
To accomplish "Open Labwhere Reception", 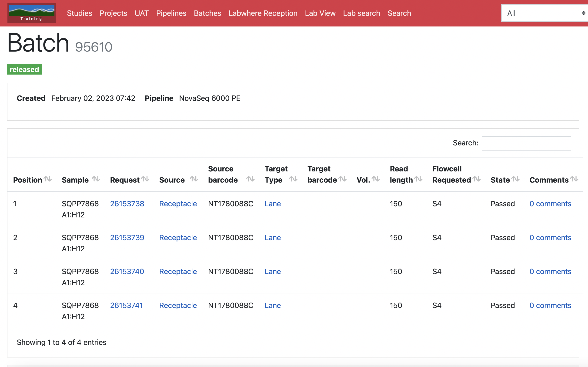I will pyautogui.click(x=263, y=13).
